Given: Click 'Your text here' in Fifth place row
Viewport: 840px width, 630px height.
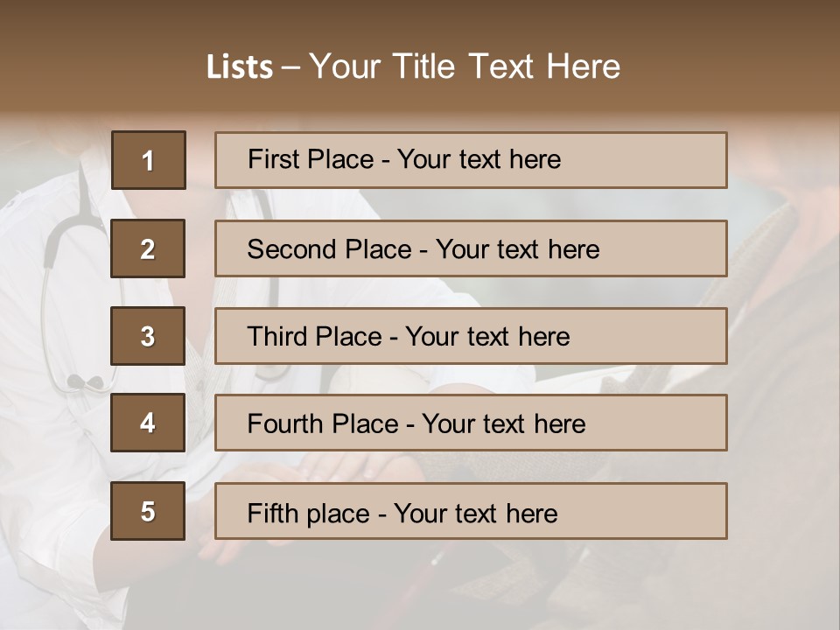Looking at the screenshot, I should click(475, 513).
